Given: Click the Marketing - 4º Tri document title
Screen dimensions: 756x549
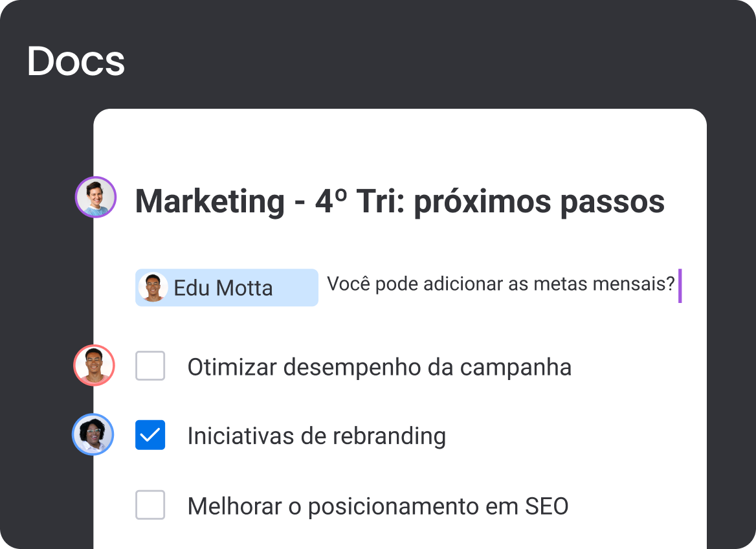Looking at the screenshot, I should tap(400, 201).
